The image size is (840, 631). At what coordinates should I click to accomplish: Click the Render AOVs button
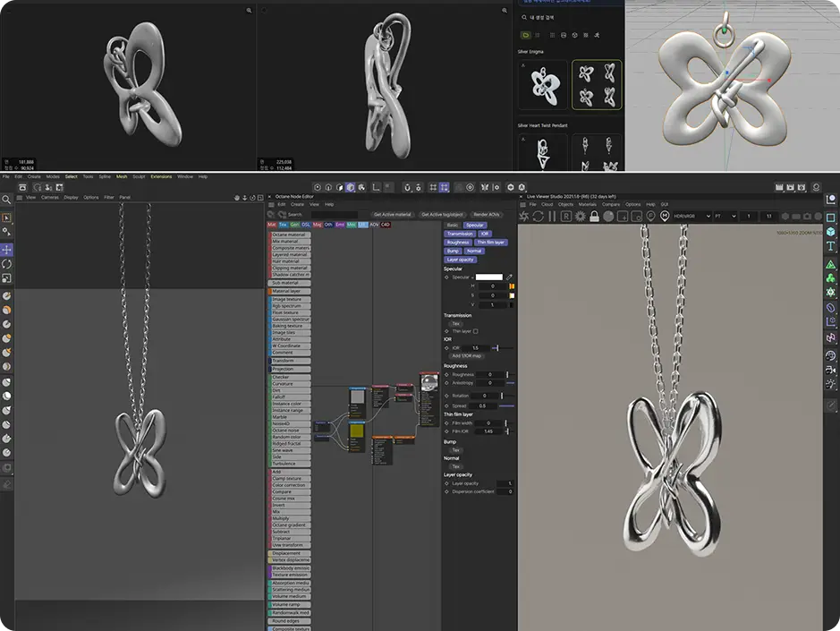click(x=486, y=215)
